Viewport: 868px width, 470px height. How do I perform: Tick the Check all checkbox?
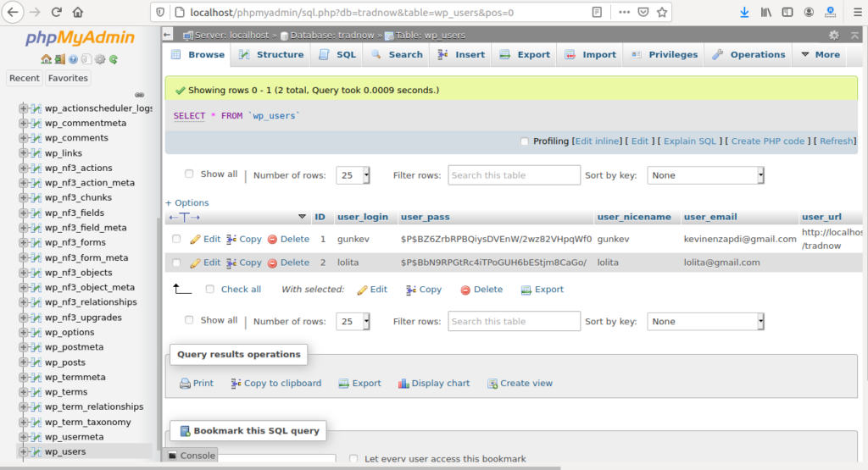[210, 289]
